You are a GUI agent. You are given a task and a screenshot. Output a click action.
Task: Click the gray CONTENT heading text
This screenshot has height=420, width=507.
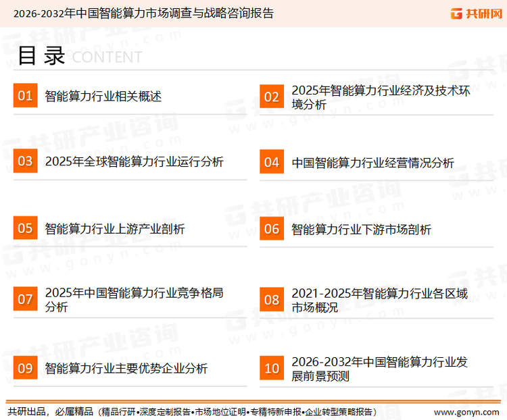107,57
